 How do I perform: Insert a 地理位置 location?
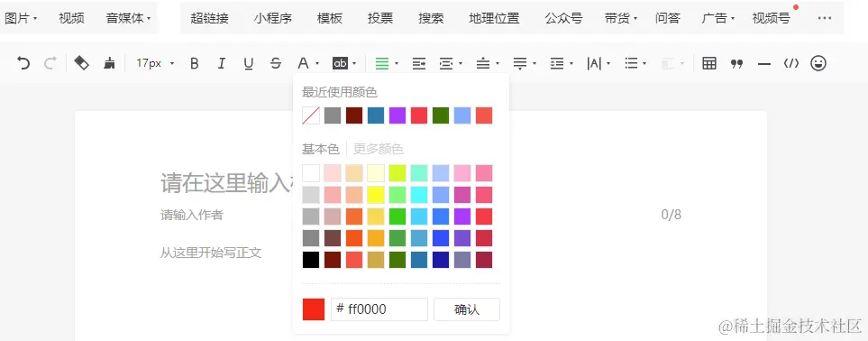coord(494,18)
